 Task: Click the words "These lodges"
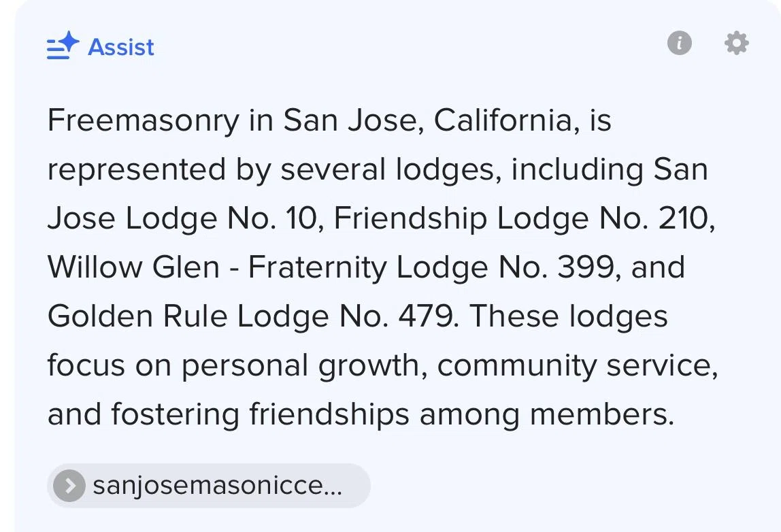(568, 316)
